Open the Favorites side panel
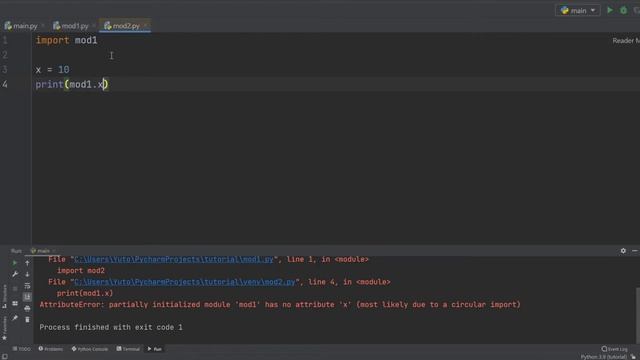 (x=4, y=328)
